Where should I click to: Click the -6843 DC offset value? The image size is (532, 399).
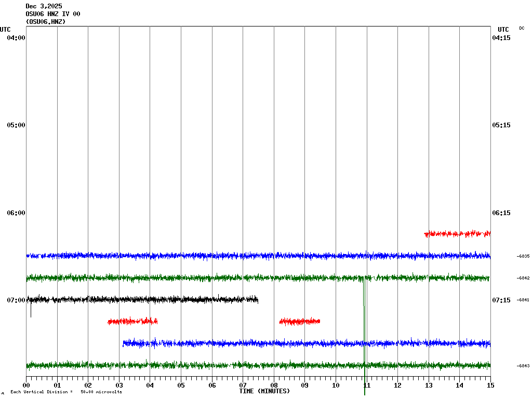tap(523, 366)
